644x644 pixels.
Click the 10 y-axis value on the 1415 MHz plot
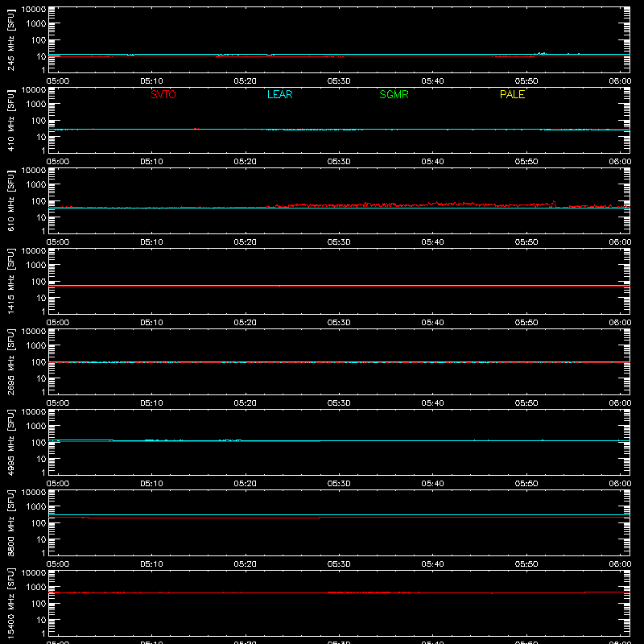click(x=41, y=298)
